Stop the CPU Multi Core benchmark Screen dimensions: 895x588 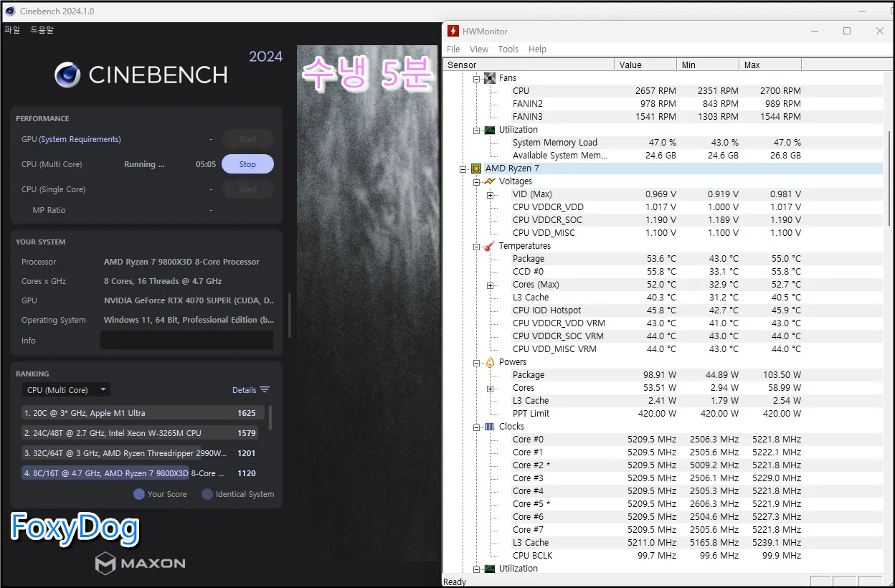click(x=247, y=164)
